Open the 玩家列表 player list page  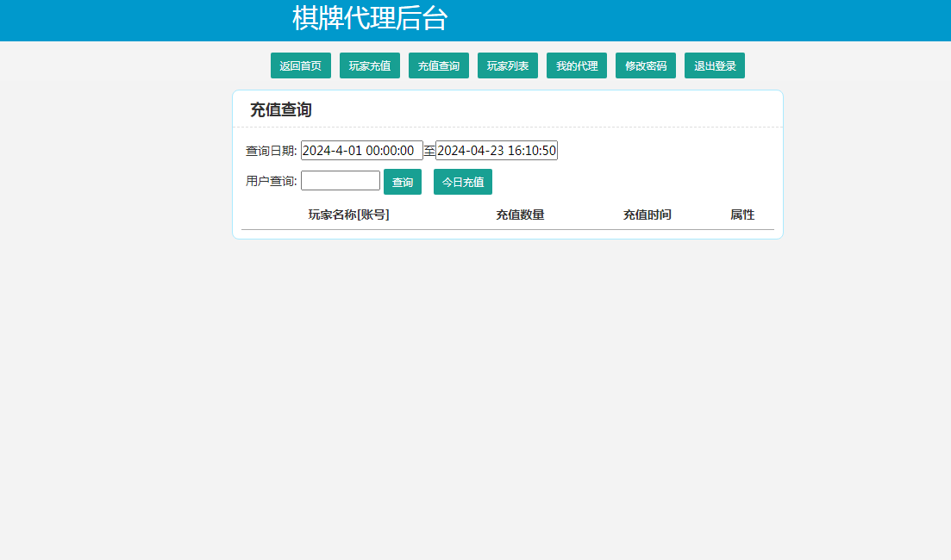[x=507, y=65]
